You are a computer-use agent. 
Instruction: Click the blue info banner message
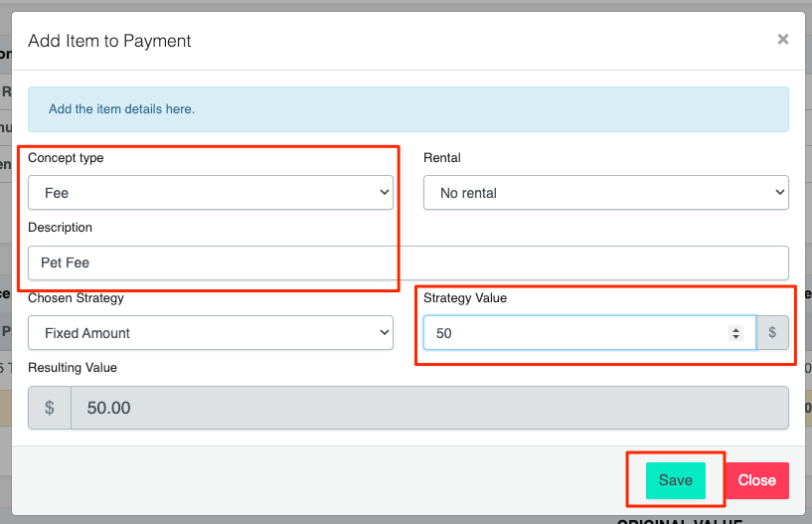coord(121,109)
